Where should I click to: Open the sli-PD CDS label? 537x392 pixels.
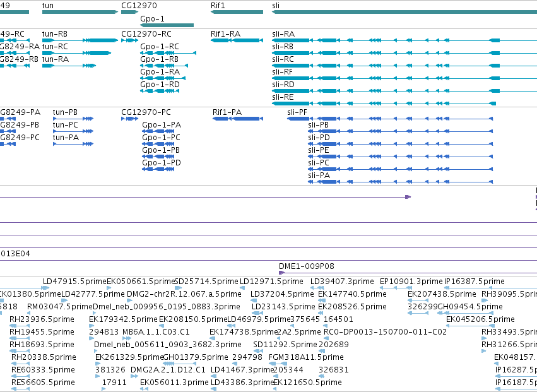coord(319,138)
